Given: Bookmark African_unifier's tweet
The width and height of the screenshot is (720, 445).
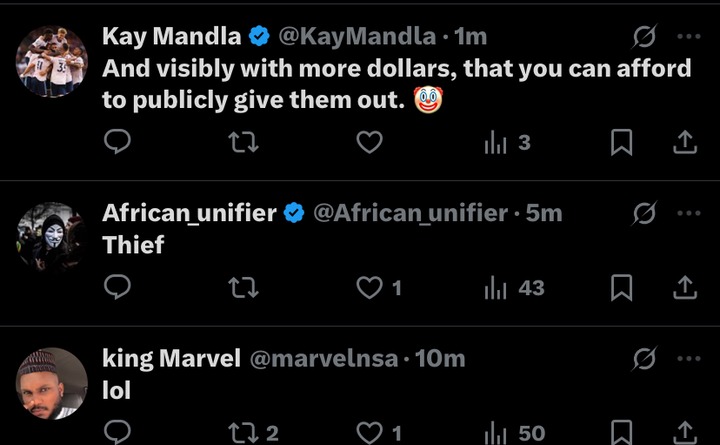Looking at the screenshot, I should point(622,287).
